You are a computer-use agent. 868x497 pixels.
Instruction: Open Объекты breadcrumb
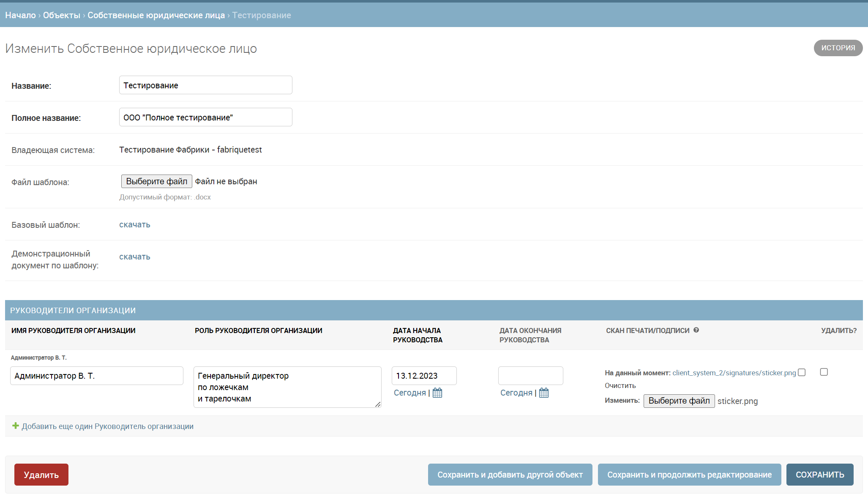tap(62, 15)
